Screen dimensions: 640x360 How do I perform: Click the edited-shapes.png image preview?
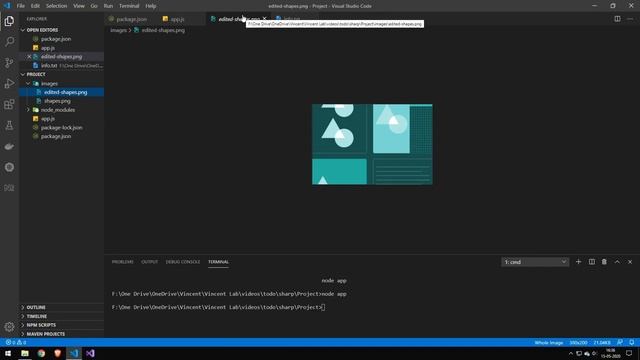point(372,144)
